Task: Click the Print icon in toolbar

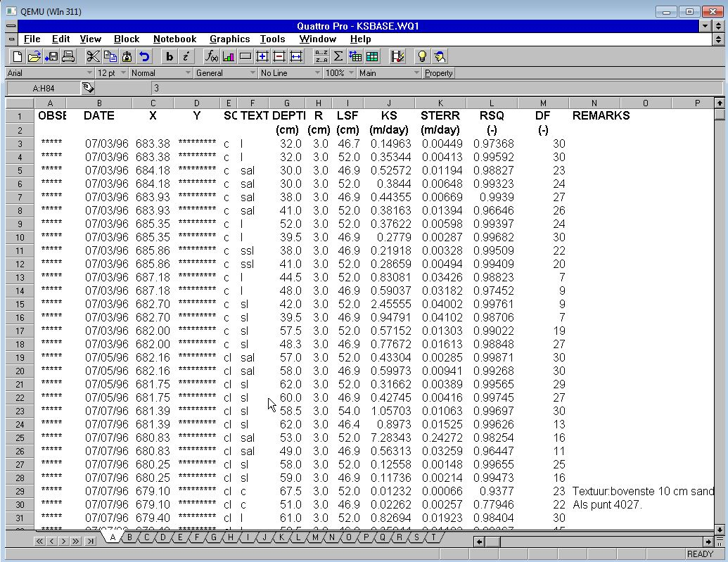Action: [68, 57]
